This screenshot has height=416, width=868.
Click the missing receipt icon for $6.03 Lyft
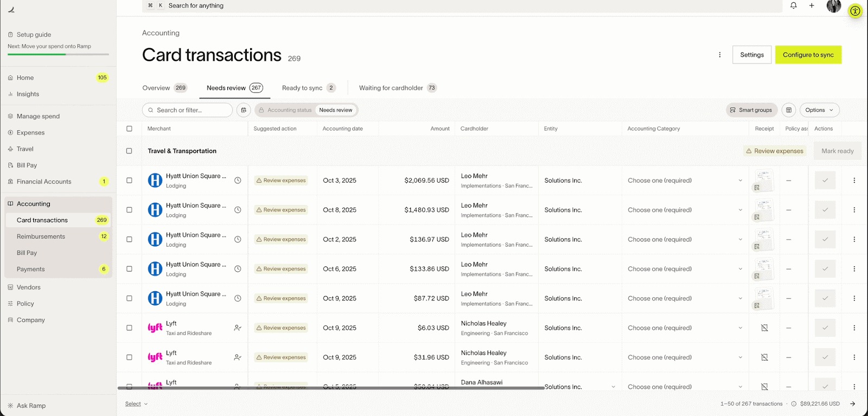pyautogui.click(x=764, y=328)
